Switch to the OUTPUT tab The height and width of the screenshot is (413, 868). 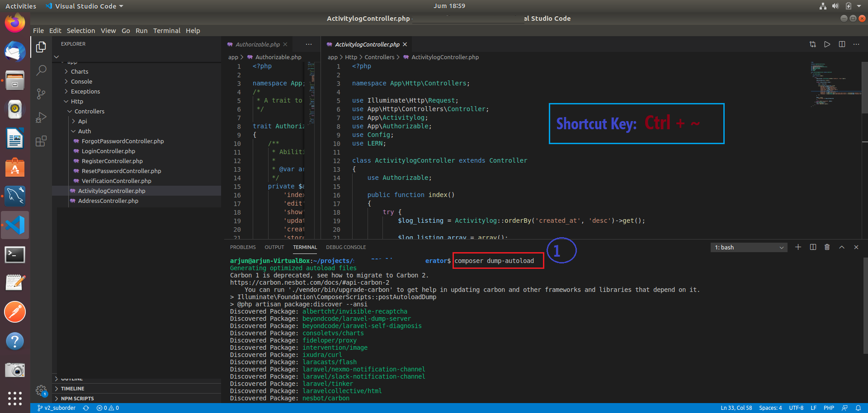click(274, 247)
